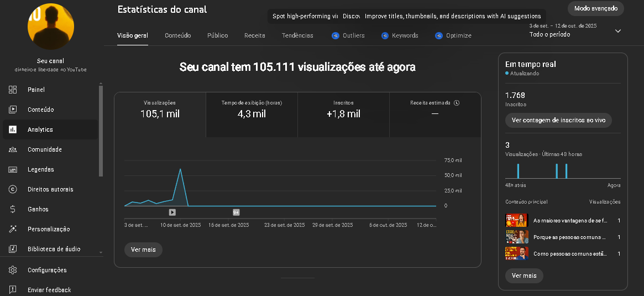Switch to the Conteúdo analytics tab
The width and height of the screenshot is (644, 296).
(178, 36)
